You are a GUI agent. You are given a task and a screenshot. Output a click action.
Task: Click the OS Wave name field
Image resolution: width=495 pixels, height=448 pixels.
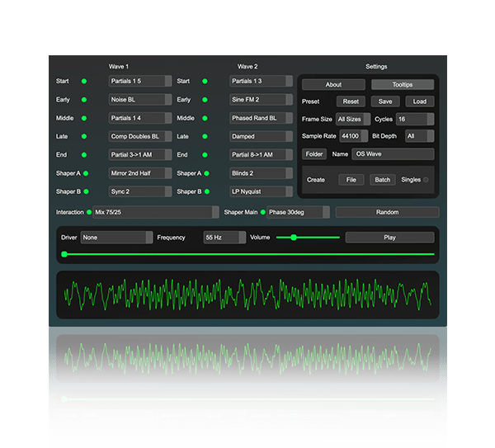(x=392, y=153)
